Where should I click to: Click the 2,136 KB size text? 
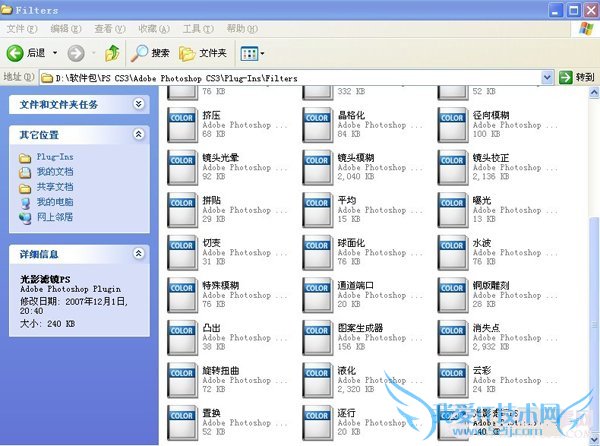click(491, 177)
